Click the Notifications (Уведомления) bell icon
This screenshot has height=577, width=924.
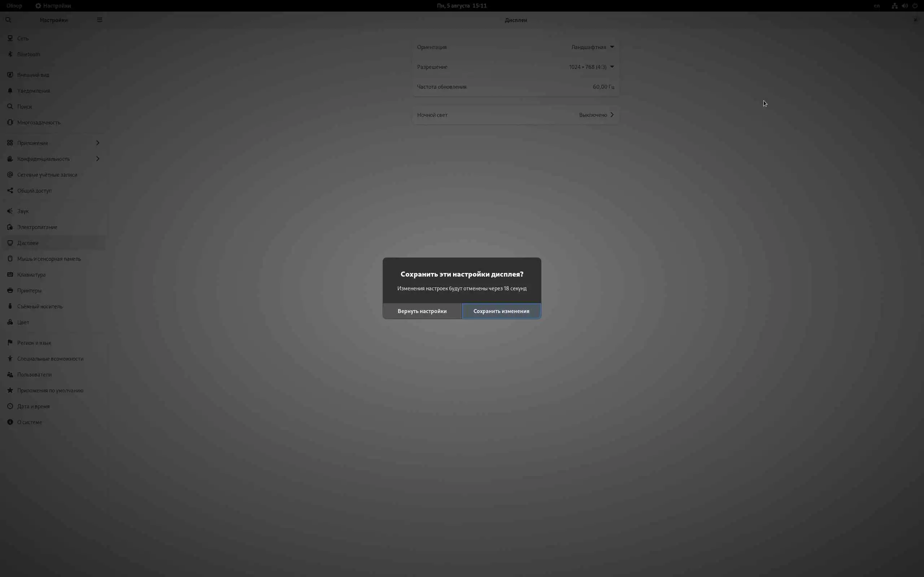(10, 91)
